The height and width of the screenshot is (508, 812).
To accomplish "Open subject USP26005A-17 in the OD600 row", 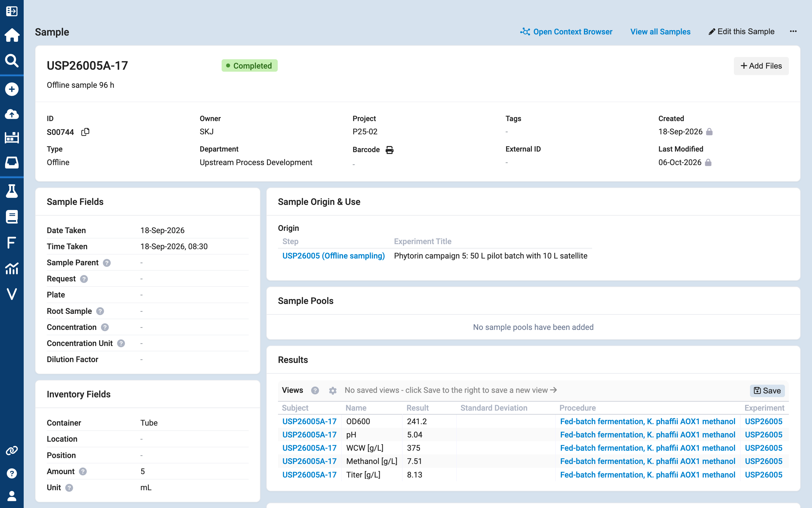I will [309, 421].
